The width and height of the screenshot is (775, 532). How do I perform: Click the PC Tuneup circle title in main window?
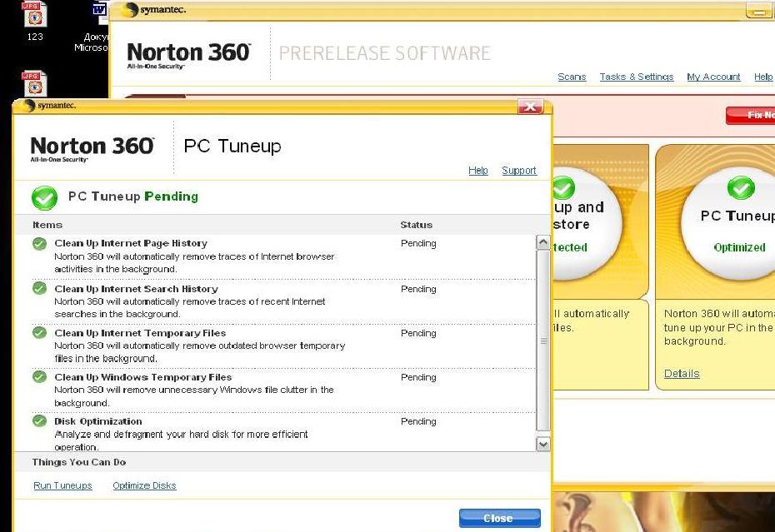(x=737, y=216)
